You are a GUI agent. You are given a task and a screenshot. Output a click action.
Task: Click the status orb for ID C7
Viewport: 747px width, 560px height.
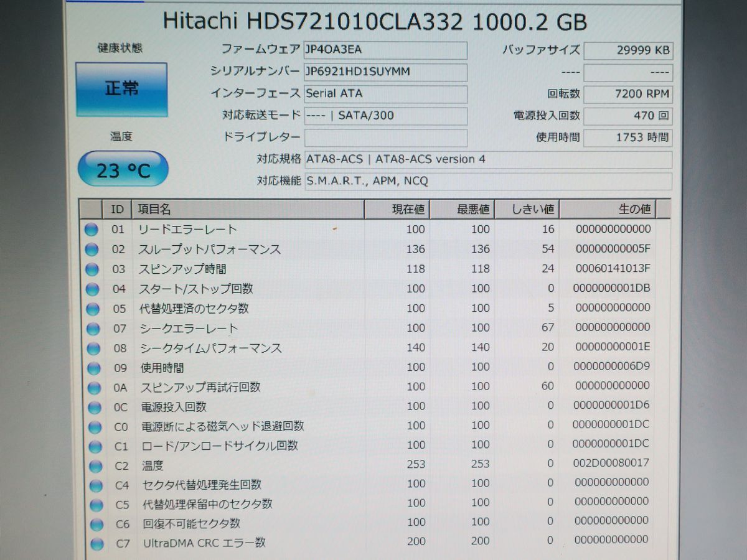(96, 544)
